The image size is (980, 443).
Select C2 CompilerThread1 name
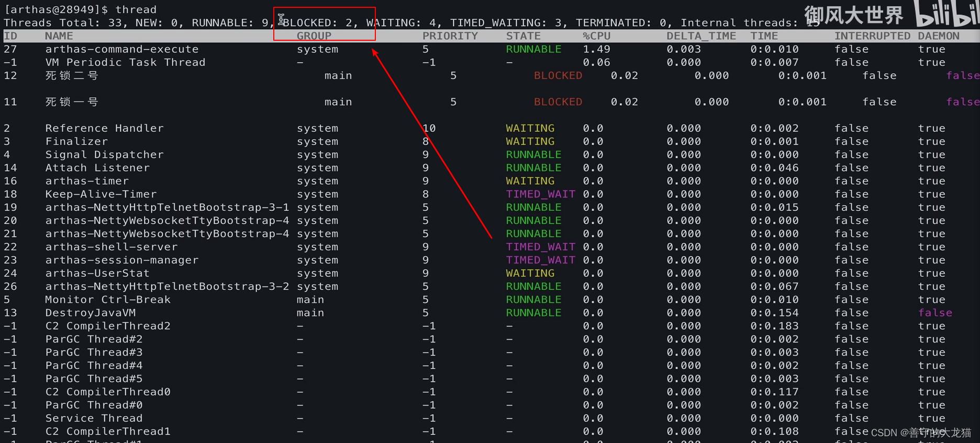point(108,431)
